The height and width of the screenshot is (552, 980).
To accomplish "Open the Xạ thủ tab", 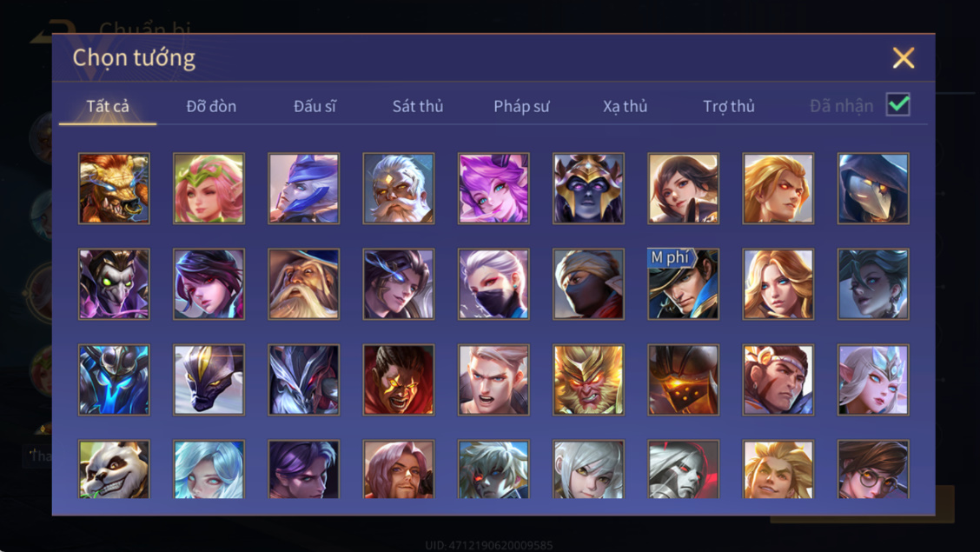I will click(625, 106).
